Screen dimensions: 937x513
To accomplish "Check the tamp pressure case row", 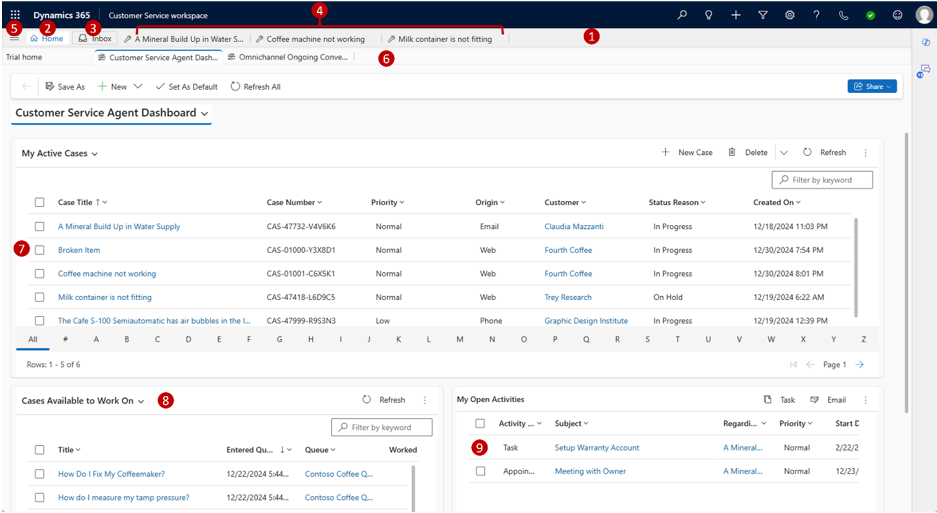I will pos(39,497).
